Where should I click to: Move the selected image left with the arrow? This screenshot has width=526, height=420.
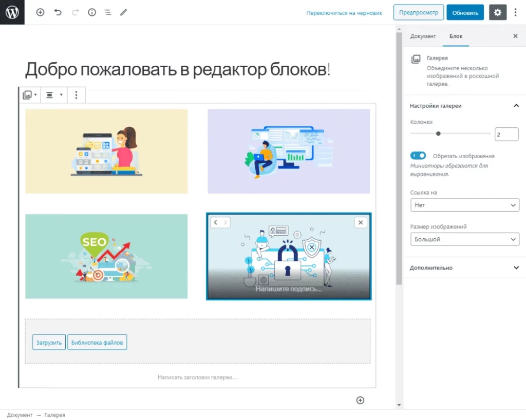217,222
